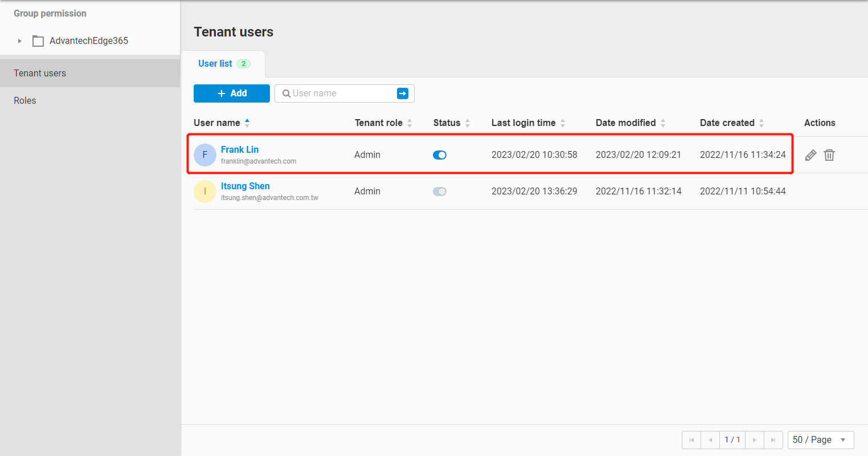Click the pencil edit icon for Frank Lin
Screen dimensions: 868x456
[810, 155]
